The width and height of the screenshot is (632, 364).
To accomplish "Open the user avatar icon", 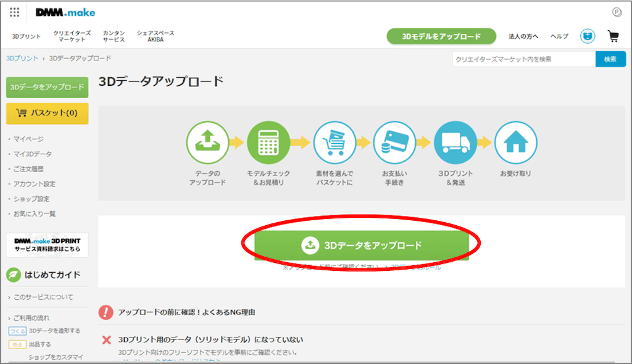I will point(588,36).
